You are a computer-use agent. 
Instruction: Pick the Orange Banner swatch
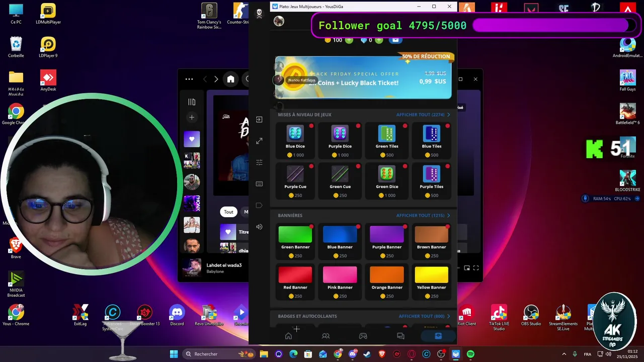(x=387, y=275)
